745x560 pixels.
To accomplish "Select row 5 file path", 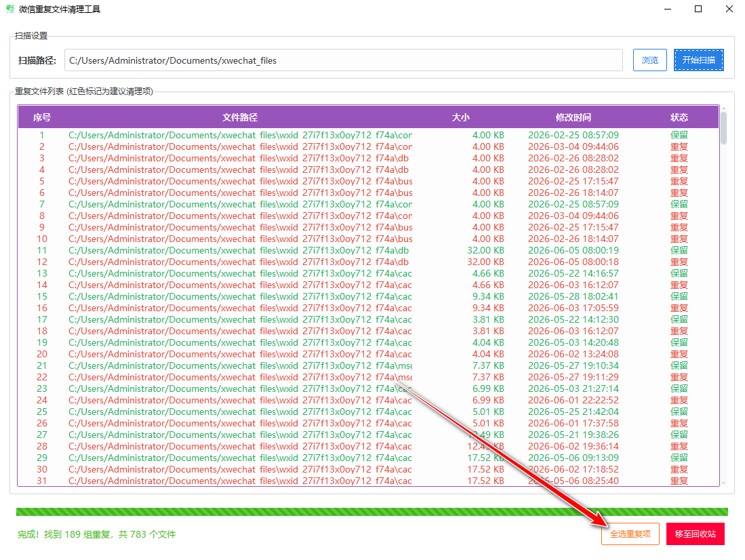I will click(240, 181).
